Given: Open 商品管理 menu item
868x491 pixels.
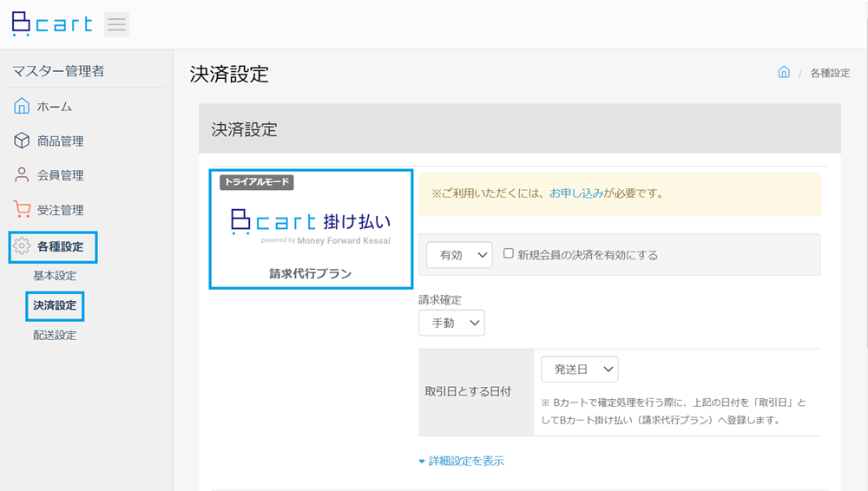Looking at the screenshot, I should pyautogui.click(x=61, y=141).
